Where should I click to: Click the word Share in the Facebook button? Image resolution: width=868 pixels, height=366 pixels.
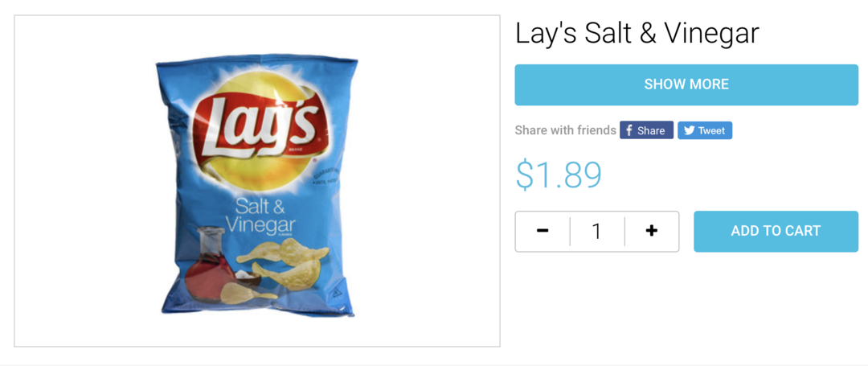[x=651, y=130]
